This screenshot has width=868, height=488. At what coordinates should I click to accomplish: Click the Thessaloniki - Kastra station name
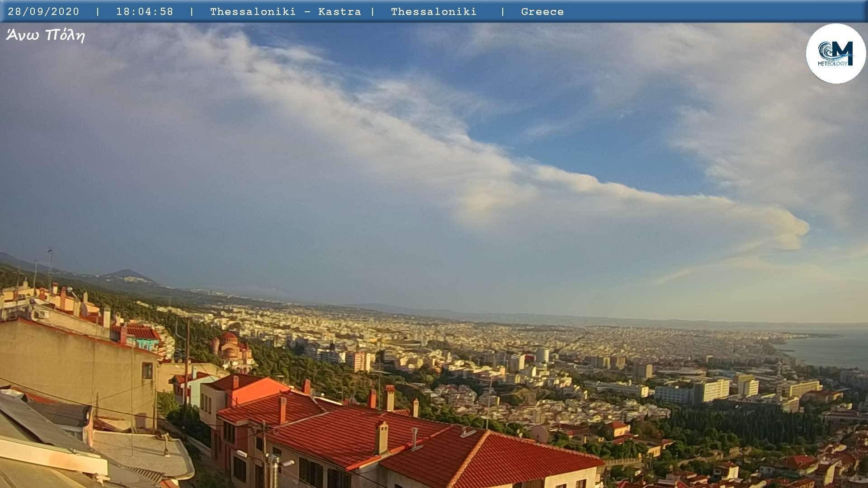pos(285,12)
